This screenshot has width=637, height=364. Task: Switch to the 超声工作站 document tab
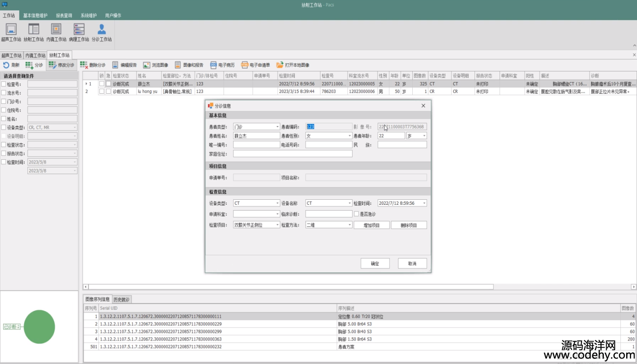pyautogui.click(x=11, y=55)
